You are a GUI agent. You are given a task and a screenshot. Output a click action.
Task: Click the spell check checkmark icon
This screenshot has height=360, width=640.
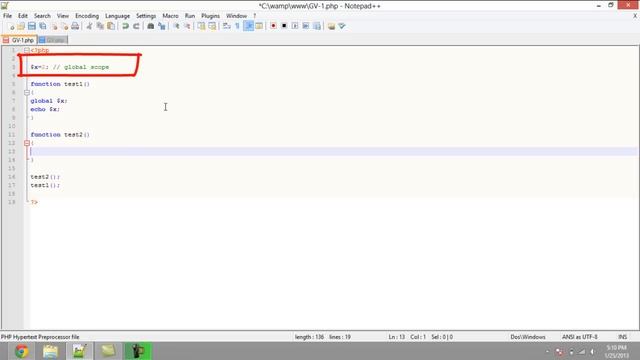tap(342, 26)
